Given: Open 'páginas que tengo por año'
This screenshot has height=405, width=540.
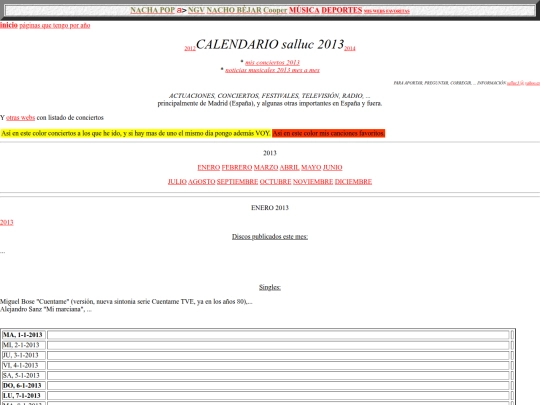Looking at the screenshot, I should click(55, 25).
